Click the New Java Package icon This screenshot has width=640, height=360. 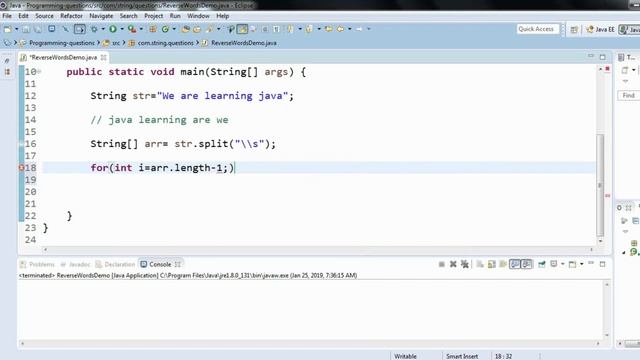pos(153,29)
